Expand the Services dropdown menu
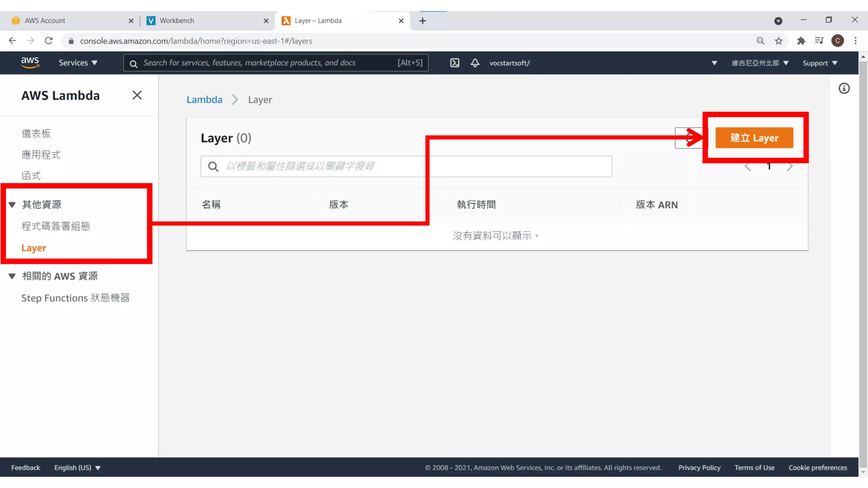This screenshot has width=868, height=488. coord(78,63)
